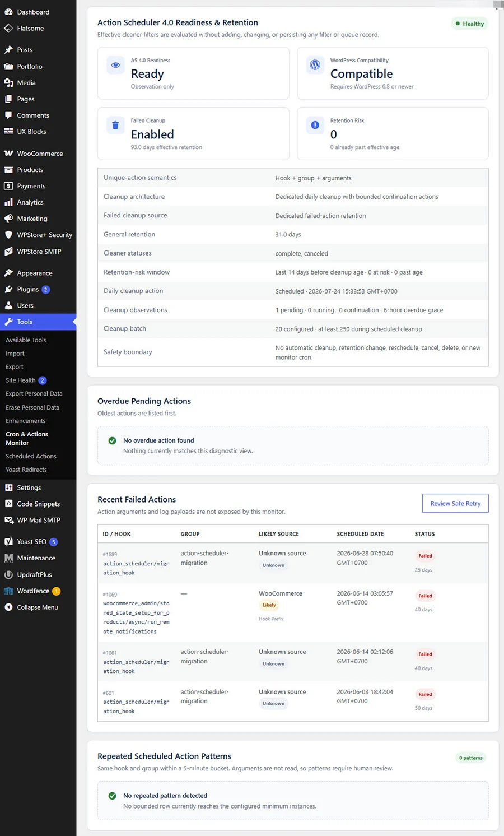Open the Enhancements submenu item
The height and width of the screenshot is (836, 504).
(x=26, y=421)
